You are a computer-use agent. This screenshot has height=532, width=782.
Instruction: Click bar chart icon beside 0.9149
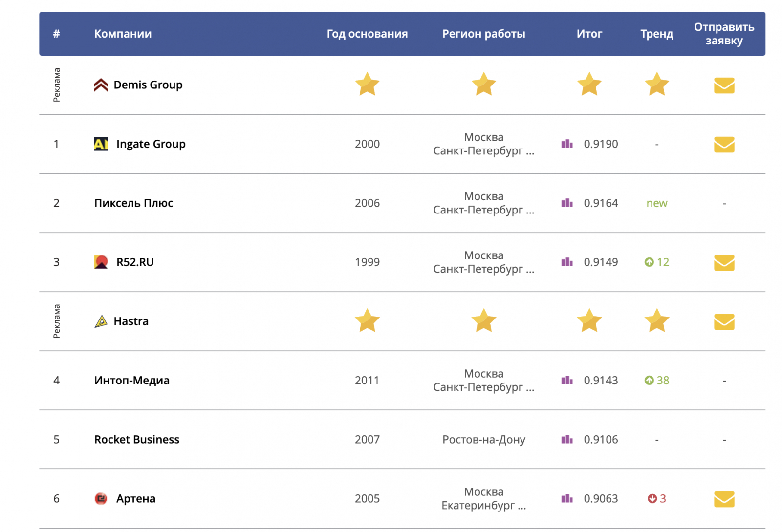tap(566, 262)
